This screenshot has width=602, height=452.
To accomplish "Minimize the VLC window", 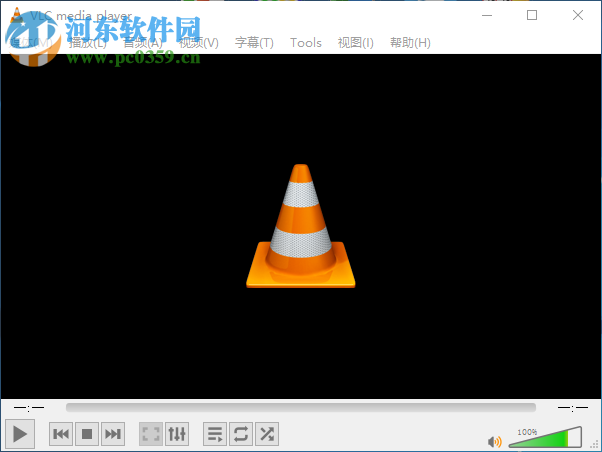I will [x=487, y=15].
